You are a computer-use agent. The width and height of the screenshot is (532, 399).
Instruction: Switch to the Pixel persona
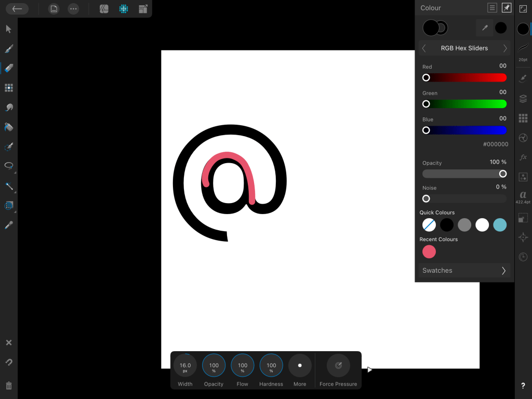pyautogui.click(x=124, y=9)
